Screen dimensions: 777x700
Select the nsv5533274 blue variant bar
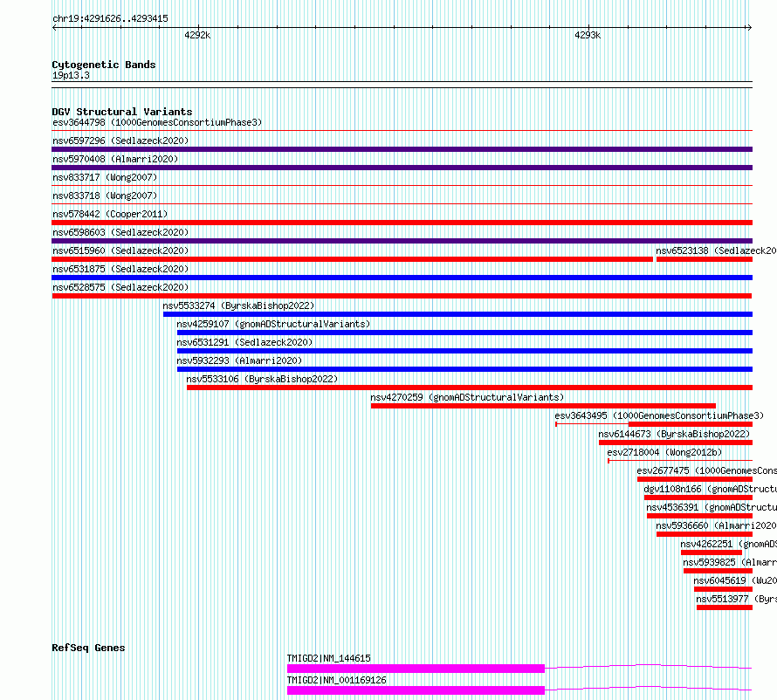point(457,314)
